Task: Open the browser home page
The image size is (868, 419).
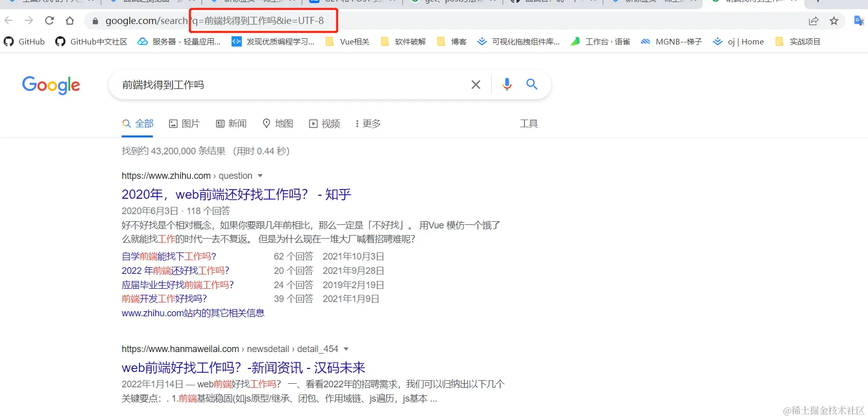Action: [70, 21]
